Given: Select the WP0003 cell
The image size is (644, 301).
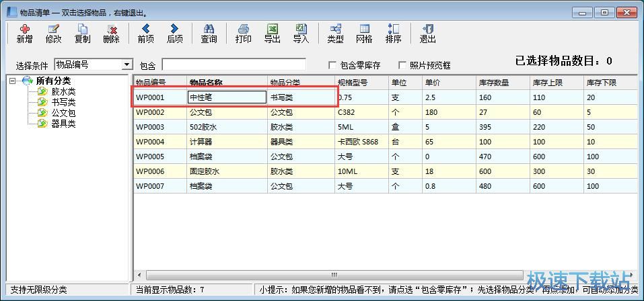Looking at the screenshot, I should coord(160,127).
